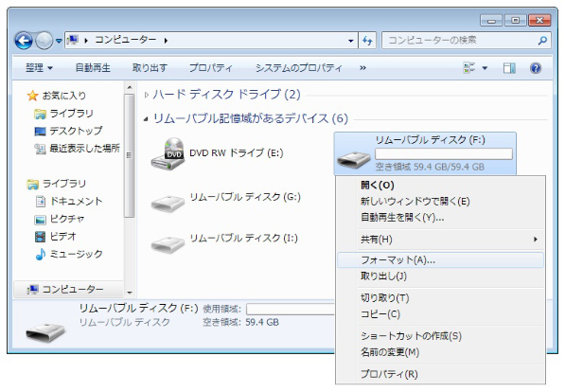Image resolution: width=565 pixels, height=392 pixels.
Task: Select the DVD RW ドライブ (E:) icon
Action: tap(168, 154)
